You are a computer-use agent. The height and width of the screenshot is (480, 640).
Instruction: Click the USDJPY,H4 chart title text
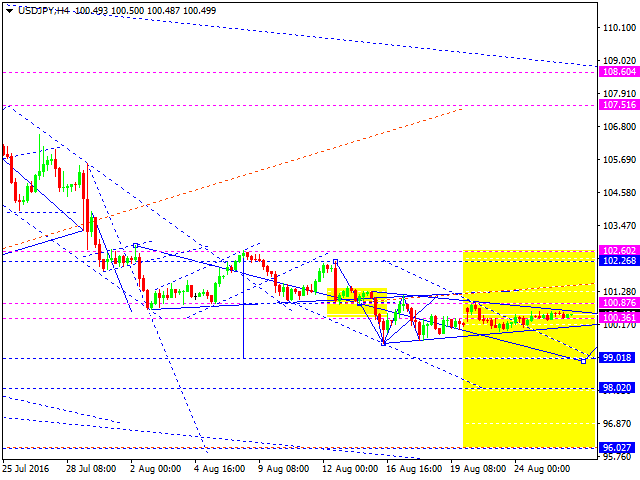44,11
